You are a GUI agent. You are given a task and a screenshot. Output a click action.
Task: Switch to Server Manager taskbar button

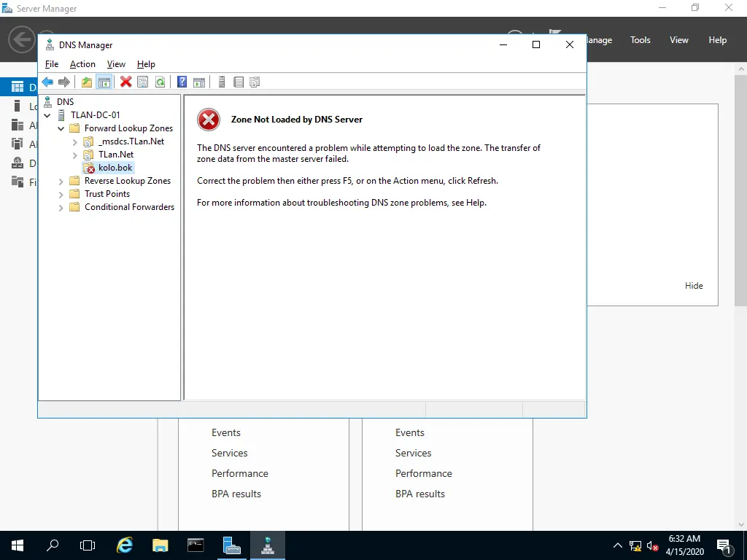coord(232,545)
